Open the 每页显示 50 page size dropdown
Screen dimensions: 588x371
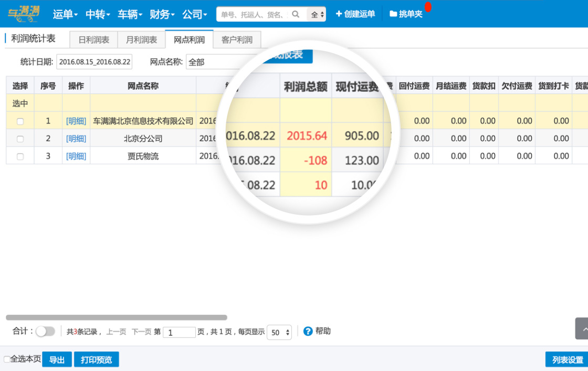pyautogui.click(x=279, y=332)
